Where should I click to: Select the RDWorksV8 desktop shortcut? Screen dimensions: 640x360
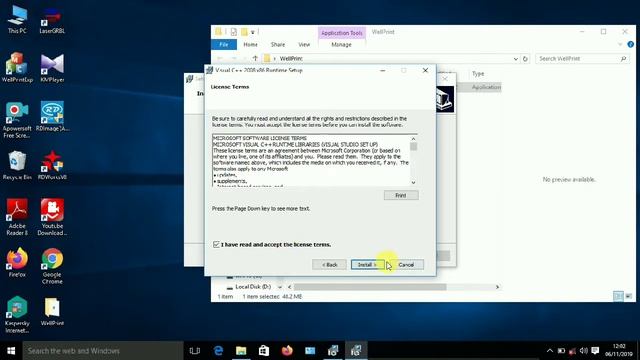click(x=52, y=165)
